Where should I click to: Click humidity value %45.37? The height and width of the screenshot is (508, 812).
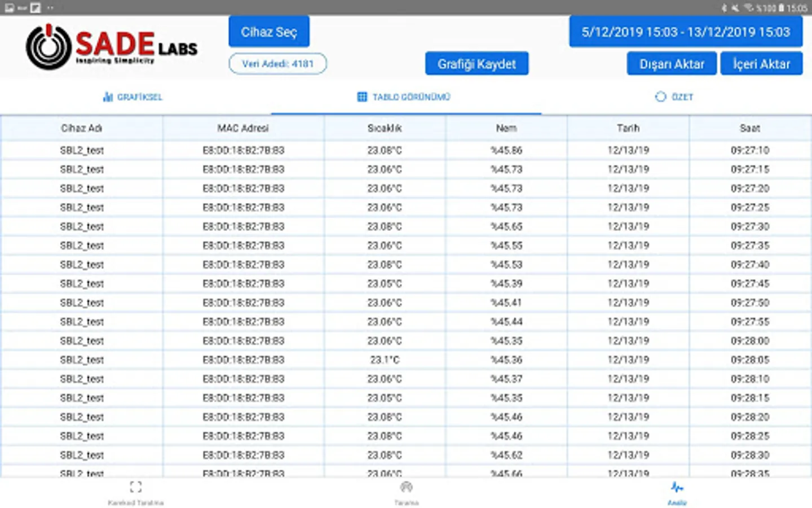[506, 379]
